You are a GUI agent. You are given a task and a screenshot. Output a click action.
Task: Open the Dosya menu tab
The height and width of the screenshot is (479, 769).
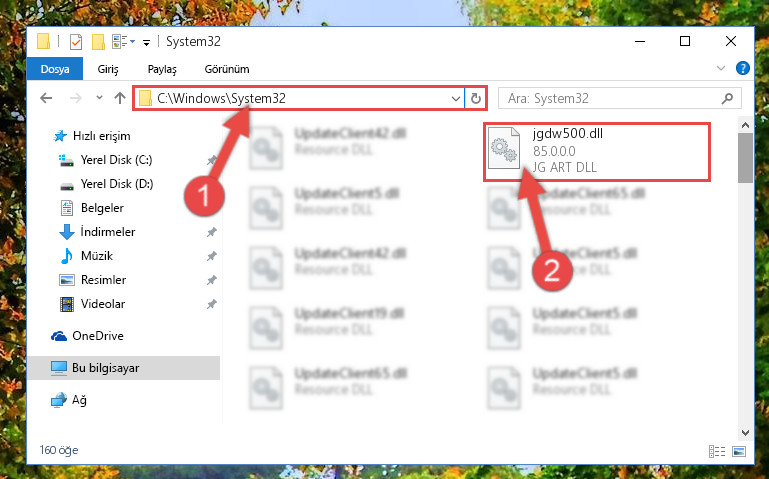pyautogui.click(x=55, y=69)
